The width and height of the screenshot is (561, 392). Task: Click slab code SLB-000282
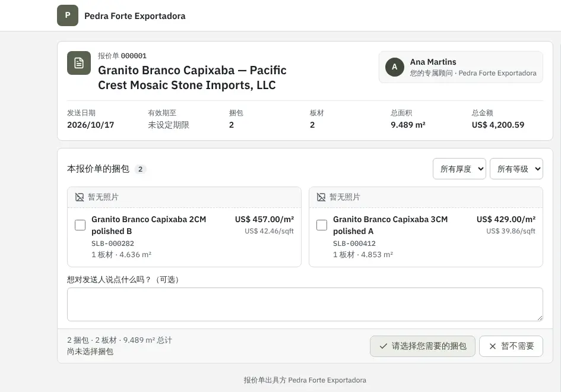click(x=113, y=244)
